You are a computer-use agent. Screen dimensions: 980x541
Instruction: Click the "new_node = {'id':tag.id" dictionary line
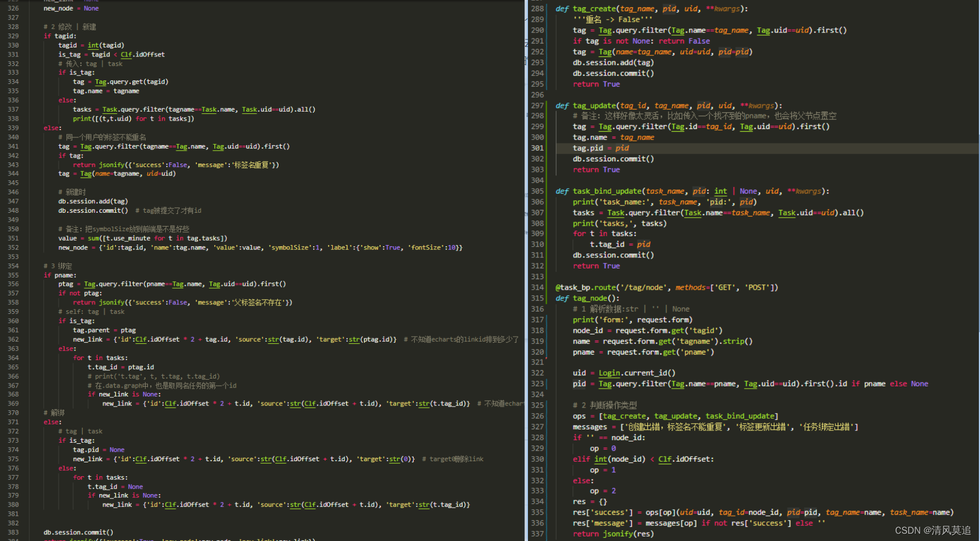(260, 247)
